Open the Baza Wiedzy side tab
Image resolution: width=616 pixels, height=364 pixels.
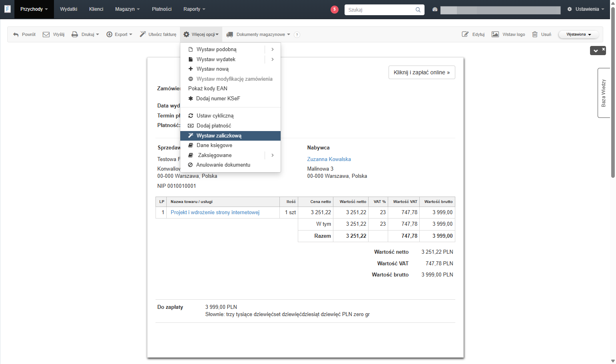(604, 93)
